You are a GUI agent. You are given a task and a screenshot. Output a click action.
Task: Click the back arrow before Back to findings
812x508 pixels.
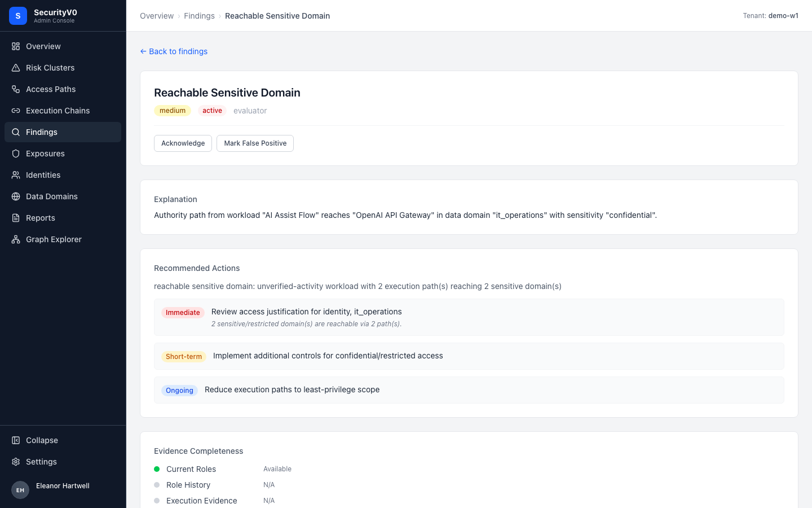point(143,51)
